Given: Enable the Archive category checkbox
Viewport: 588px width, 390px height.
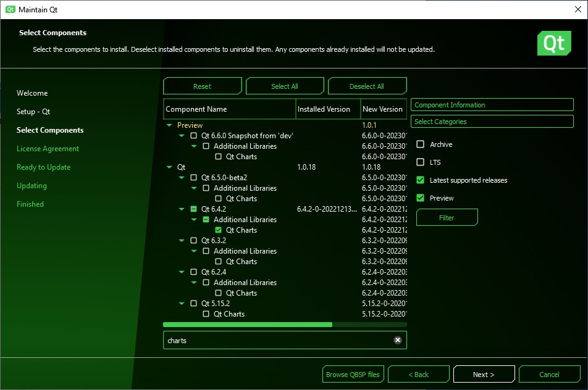Looking at the screenshot, I should pos(421,144).
